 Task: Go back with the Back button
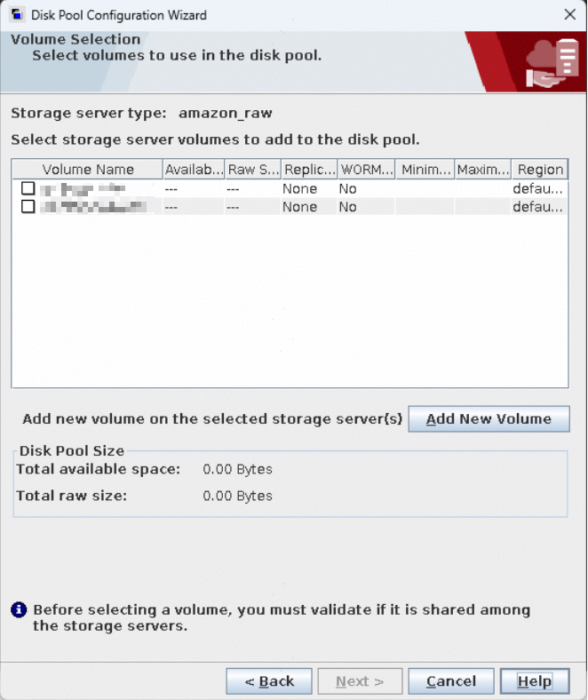coord(269,681)
